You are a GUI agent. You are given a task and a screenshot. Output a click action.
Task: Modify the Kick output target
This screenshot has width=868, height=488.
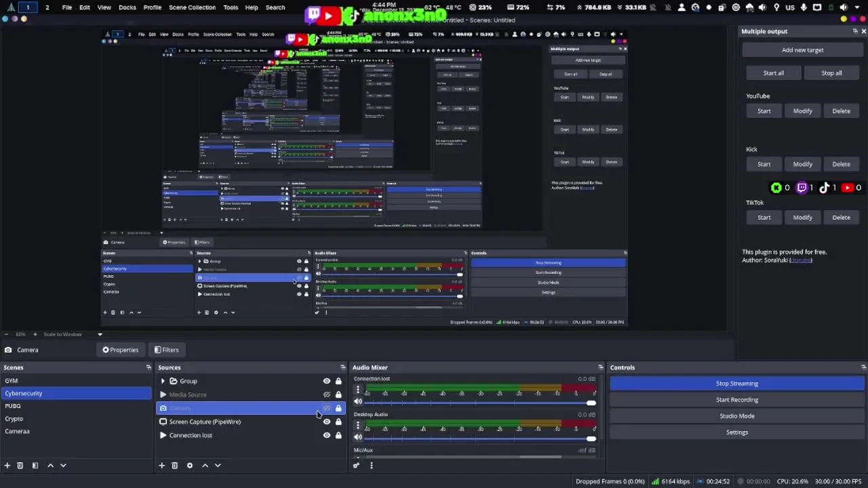pyautogui.click(x=803, y=164)
